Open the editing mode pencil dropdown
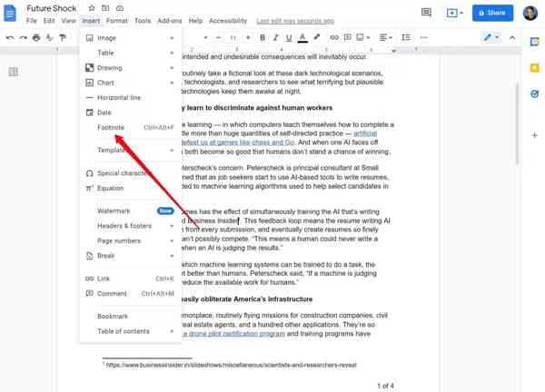This screenshot has width=545, height=392. click(x=491, y=38)
